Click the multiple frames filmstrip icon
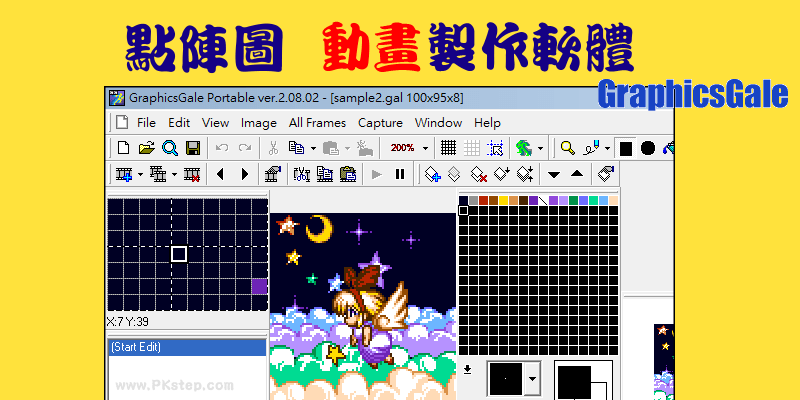Image resolution: width=800 pixels, height=400 pixels. pos(158,174)
